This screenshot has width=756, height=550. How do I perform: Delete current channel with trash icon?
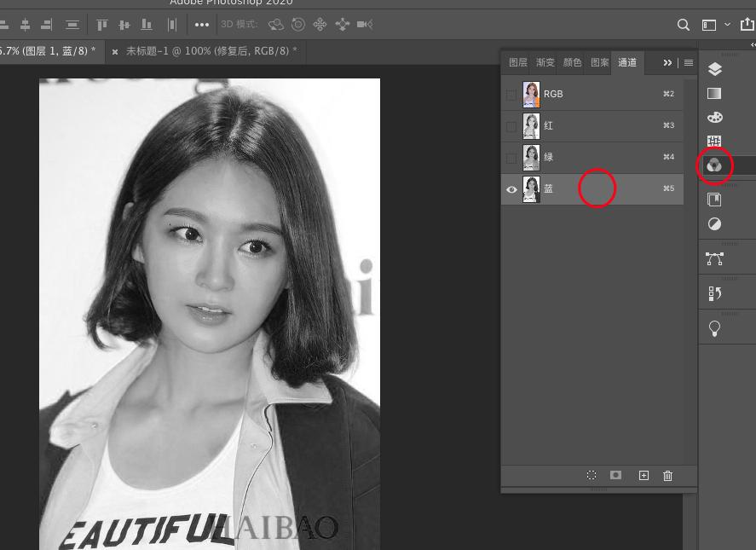(667, 476)
